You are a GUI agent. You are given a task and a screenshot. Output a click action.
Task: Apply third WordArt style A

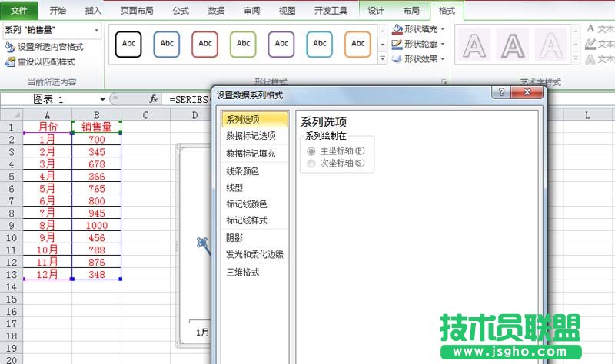[551, 45]
